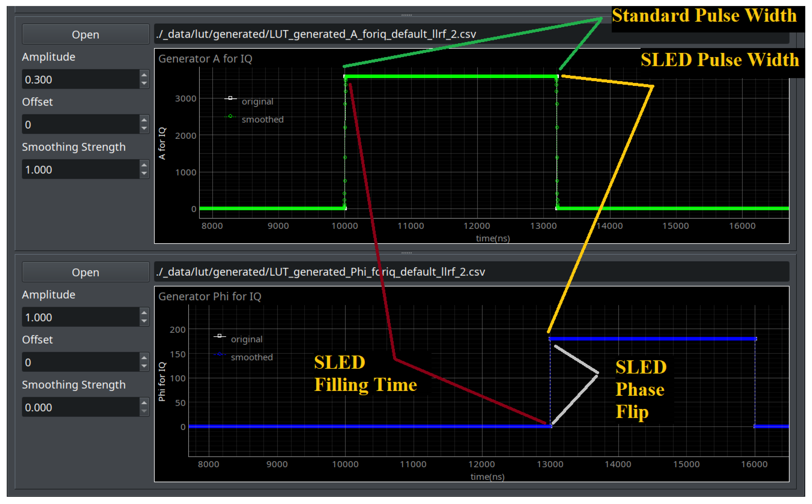The height and width of the screenshot is (504, 812).
Task: Click the top Open button for Generator A
Action: coord(85,34)
